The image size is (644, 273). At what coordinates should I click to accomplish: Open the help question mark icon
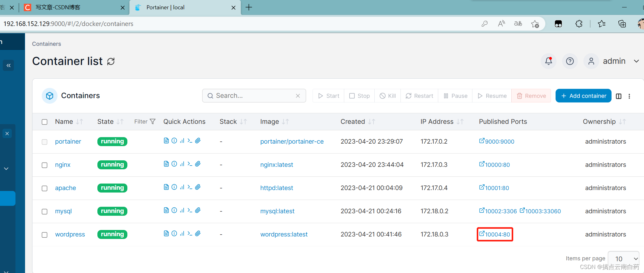pos(570,61)
